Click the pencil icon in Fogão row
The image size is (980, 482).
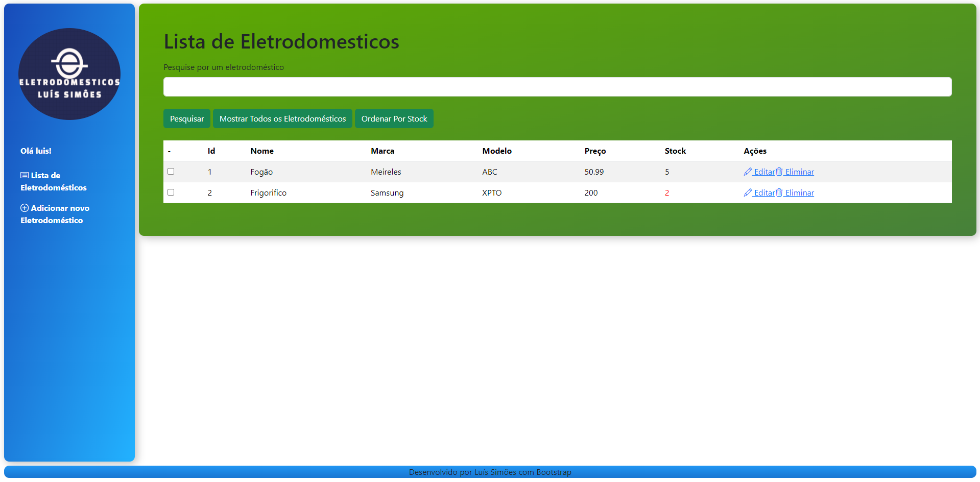click(748, 172)
